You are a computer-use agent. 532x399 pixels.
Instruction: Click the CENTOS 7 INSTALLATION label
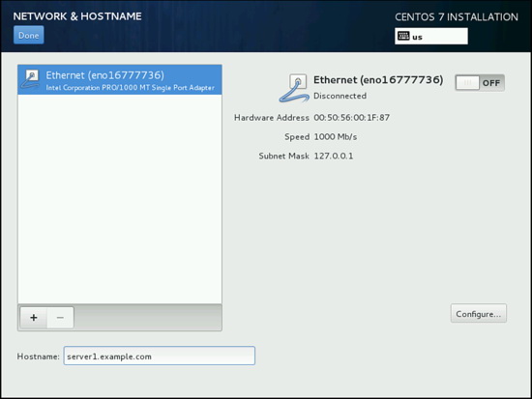[457, 17]
